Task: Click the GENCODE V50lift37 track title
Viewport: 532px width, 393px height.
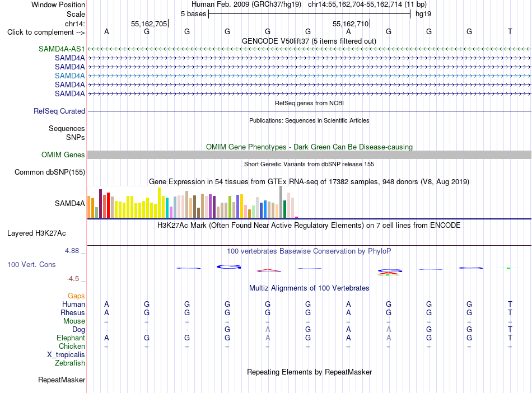Action: click(x=309, y=41)
